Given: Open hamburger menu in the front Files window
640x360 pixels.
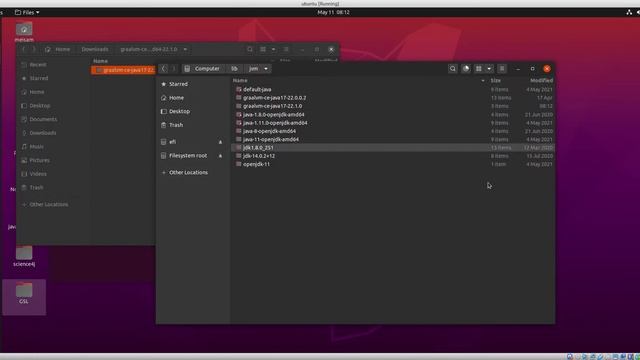Looking at the screenshot, I should click(x=502, y=69).
